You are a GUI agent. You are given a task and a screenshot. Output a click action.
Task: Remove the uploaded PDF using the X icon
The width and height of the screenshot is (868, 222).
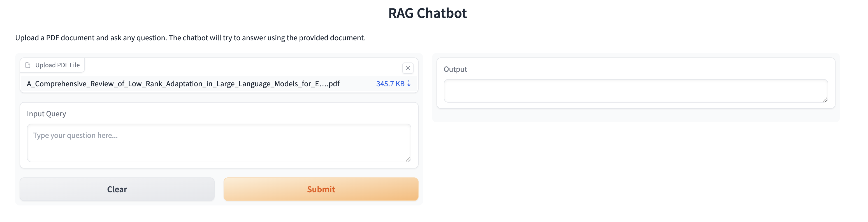click(408, 68)
